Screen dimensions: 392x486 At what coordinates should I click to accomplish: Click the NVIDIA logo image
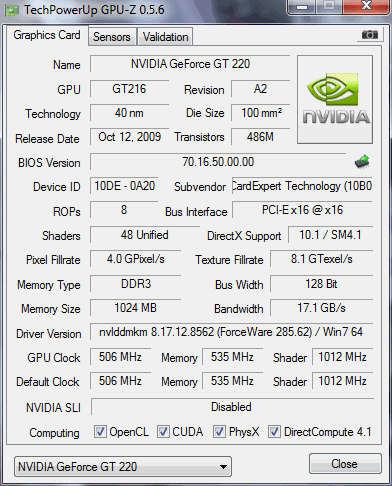pos(335,100)
